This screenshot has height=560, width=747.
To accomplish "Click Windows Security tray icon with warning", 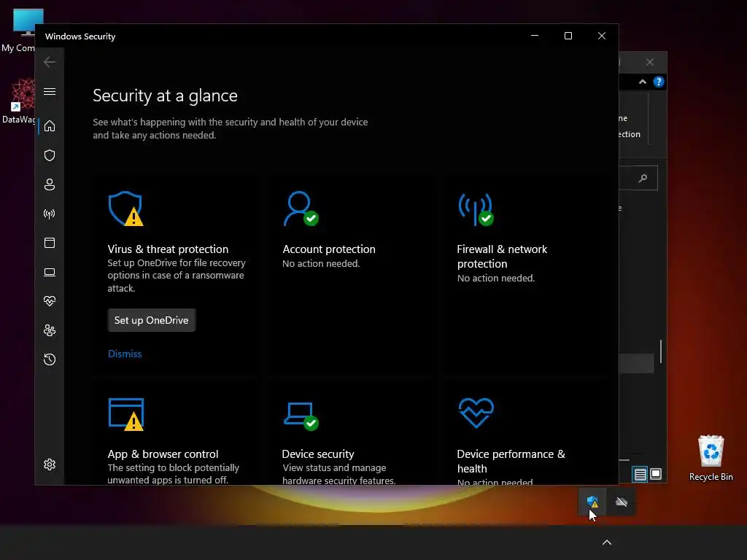I will (x=592, y=502).
